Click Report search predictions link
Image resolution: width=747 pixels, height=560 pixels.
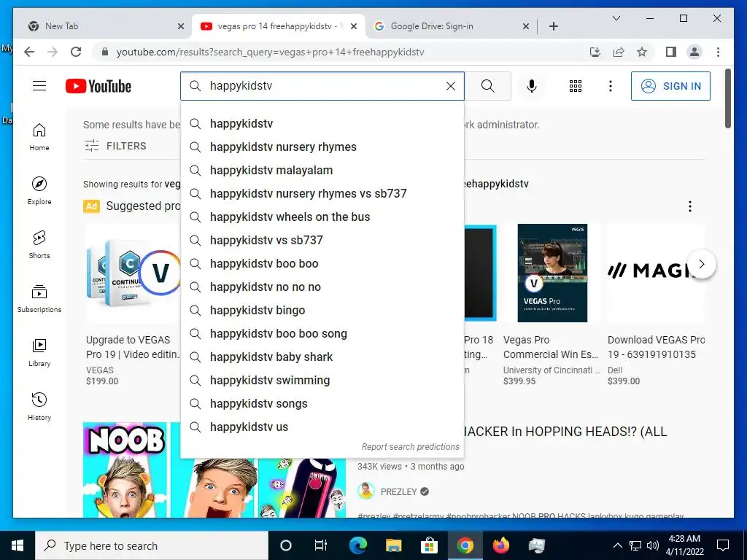pyautogui.click(x=410, y=447)
